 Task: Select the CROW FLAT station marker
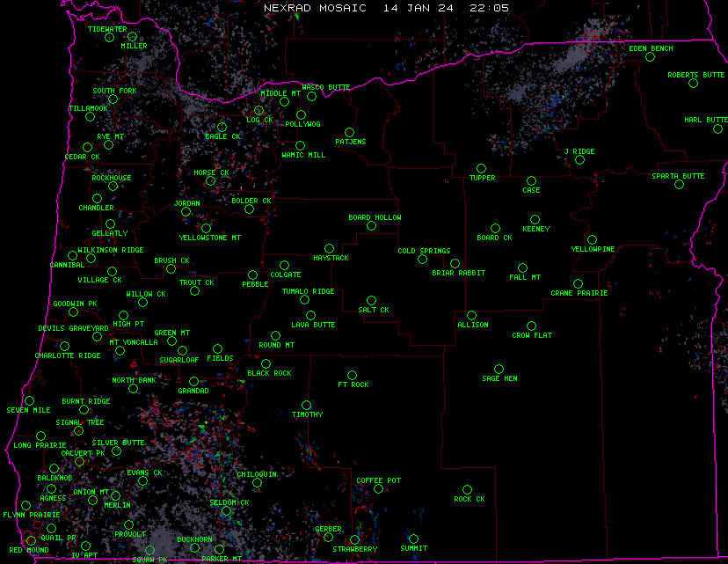tap(531, 326)
